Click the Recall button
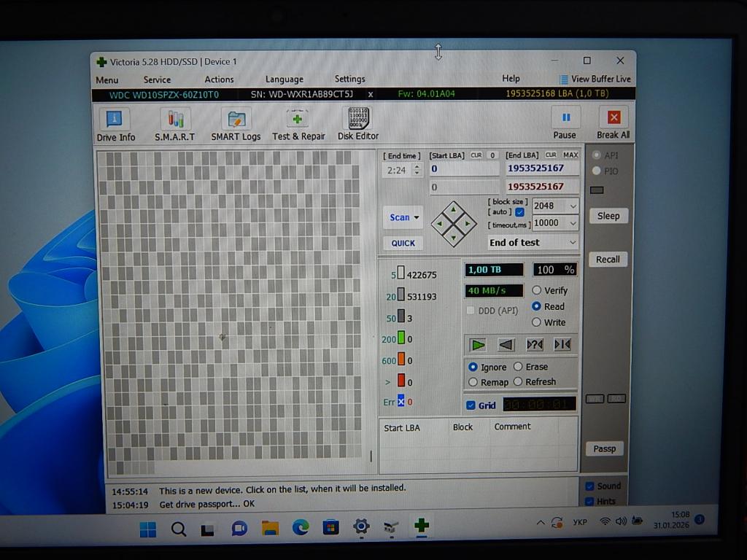This screenshot has width=747, height=560. [x=608, y=259]
